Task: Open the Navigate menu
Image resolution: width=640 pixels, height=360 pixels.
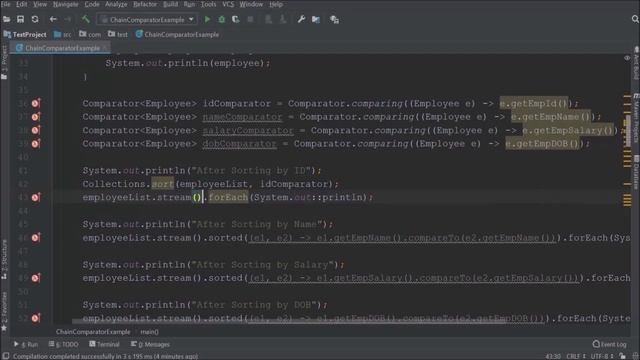Action: [65, 4]
